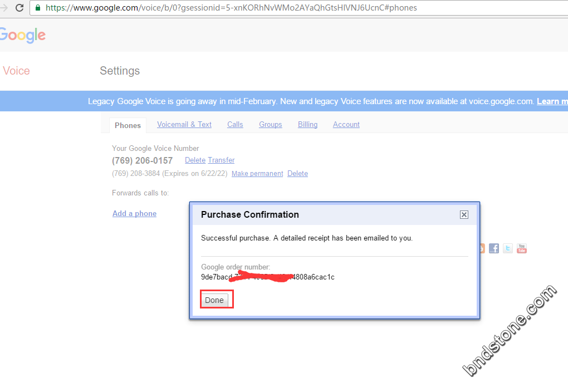Viewport: 568px width, 392px height.
Task: Go to the Groups tab
Action: pos(270,124)
